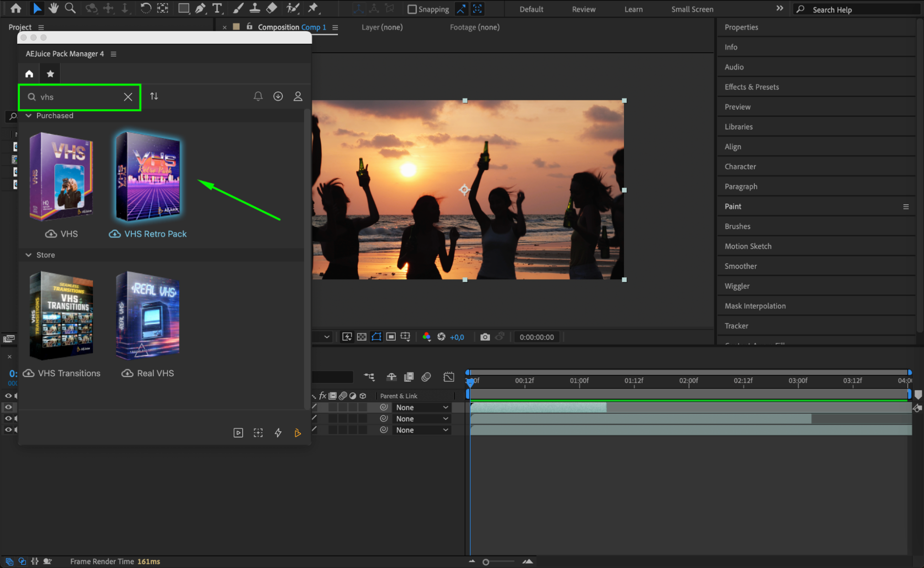Enable the Snapping checkbox

click(412, 9)
